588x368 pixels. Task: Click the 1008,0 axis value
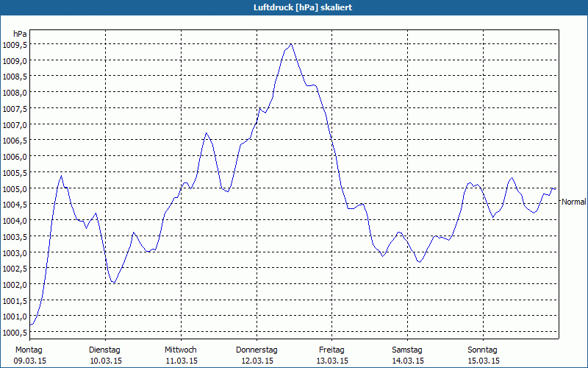coord(15,93)
